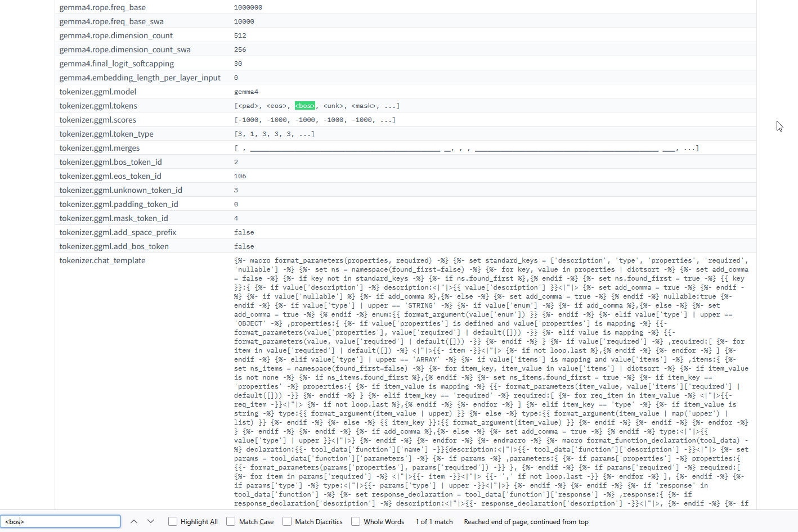This screenshot has height=532, width=798.
Task: Select the tokenizer.ggml.token_type key
Action: (x=106, y=134)
